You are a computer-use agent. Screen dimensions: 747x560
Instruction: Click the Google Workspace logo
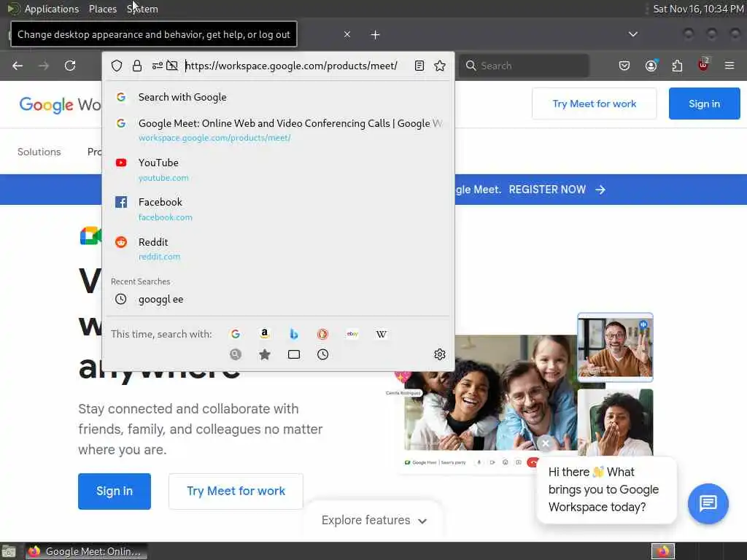60,104
